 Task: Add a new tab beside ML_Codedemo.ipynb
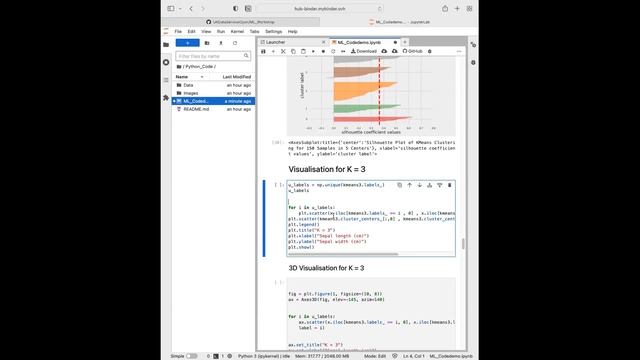405,42
